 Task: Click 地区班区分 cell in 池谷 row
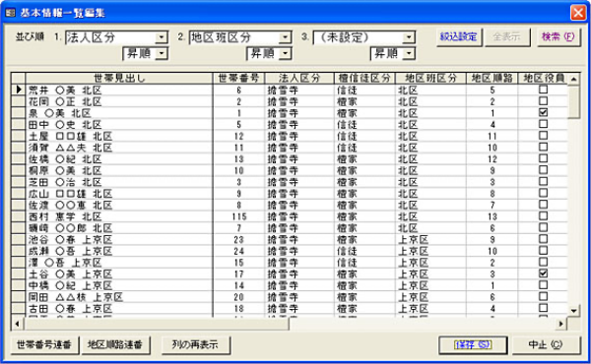430,239
